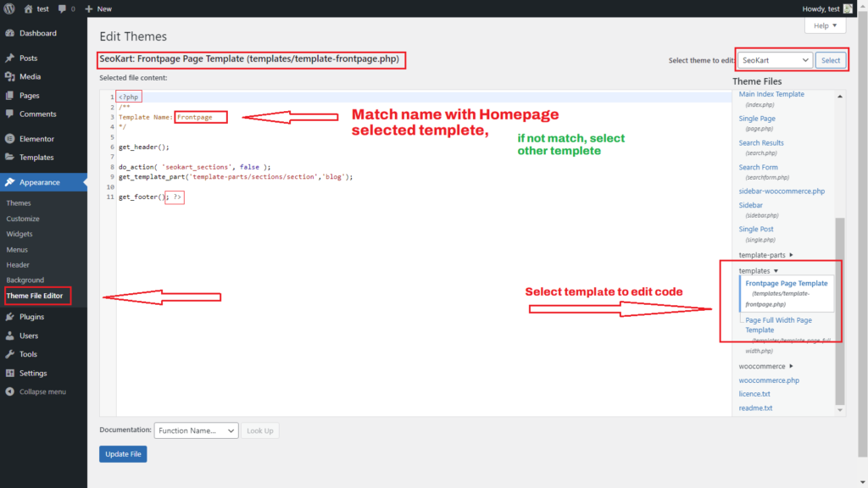Open Main Index Template file
Screen dimensions: 868x488
click(771, 94)
